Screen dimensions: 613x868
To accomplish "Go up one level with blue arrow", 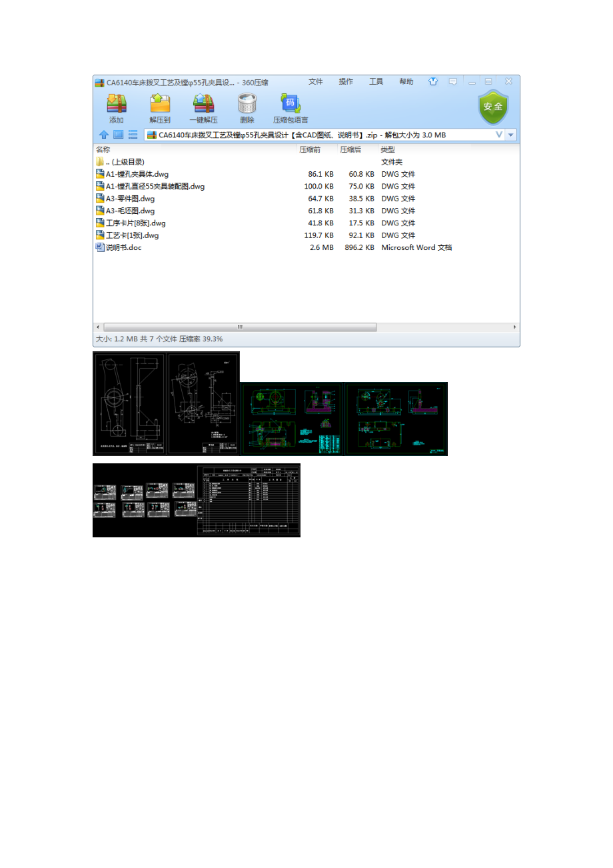I will [104, 135].
